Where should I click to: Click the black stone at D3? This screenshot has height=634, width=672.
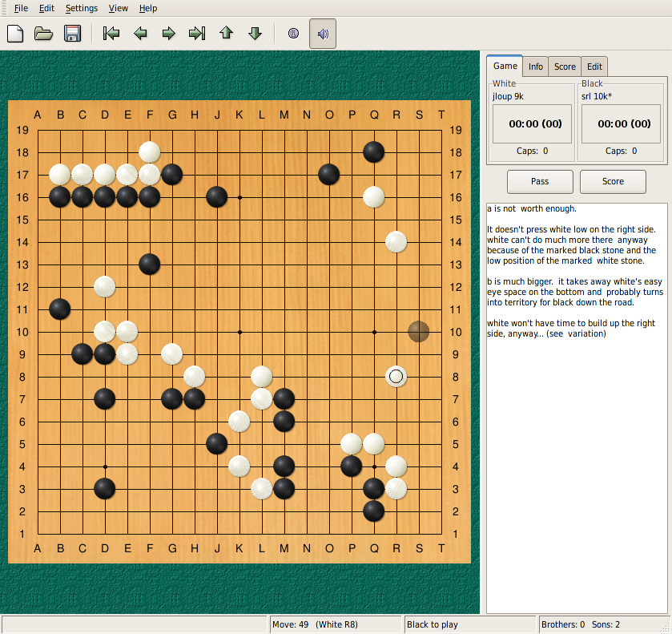[x=105, y=489]
